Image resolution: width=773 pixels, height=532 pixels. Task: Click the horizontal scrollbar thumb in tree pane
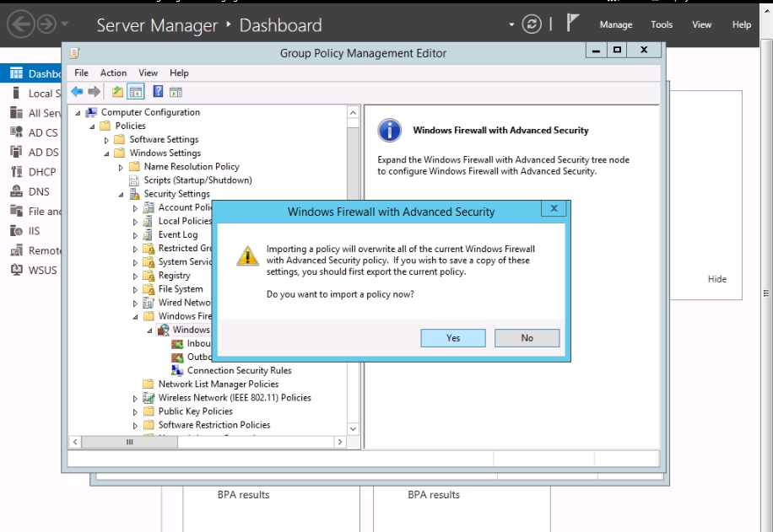(129, 442)
